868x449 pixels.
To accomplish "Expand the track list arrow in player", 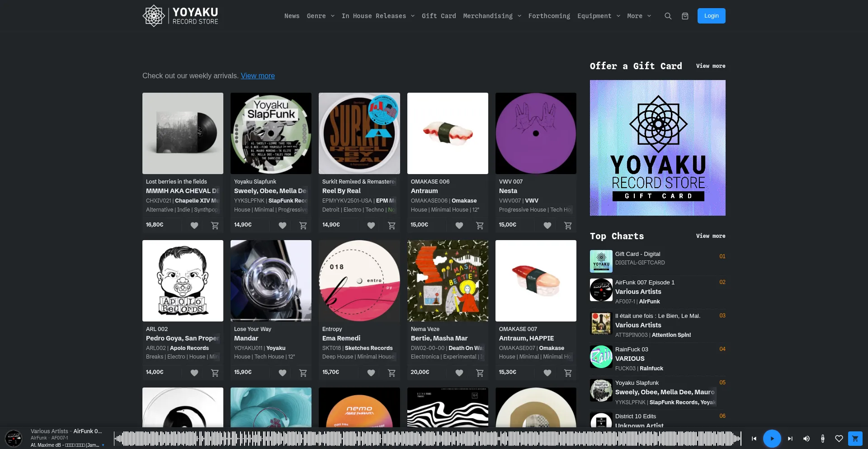I will [103, 445].
